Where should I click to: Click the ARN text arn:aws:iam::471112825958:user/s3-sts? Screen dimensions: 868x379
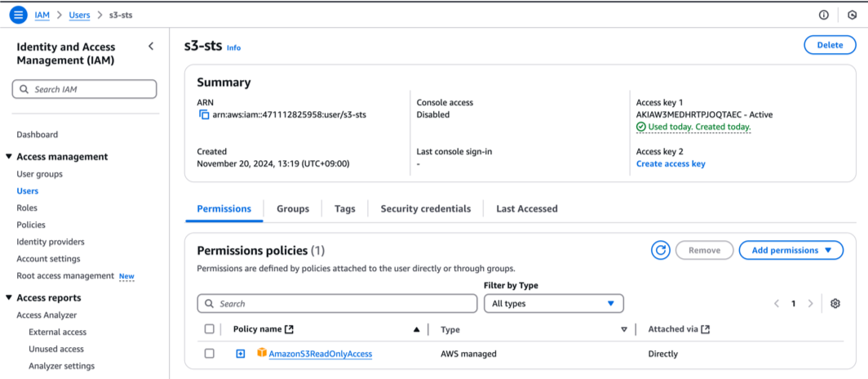[x=289, y=115]
